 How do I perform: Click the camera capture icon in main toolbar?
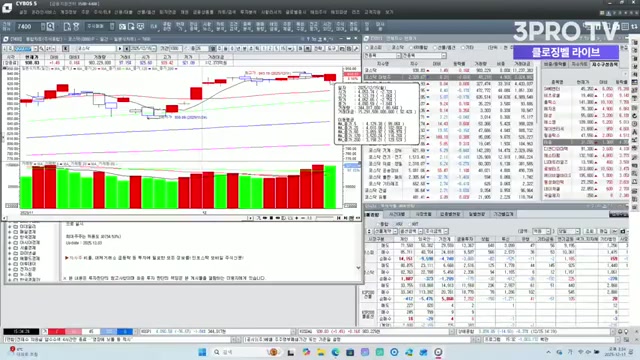122,27
